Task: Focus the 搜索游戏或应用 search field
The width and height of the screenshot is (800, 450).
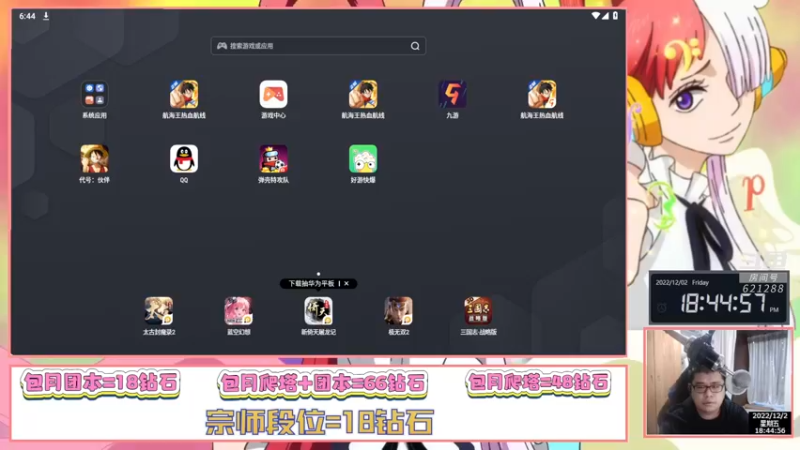Action: 318,46
